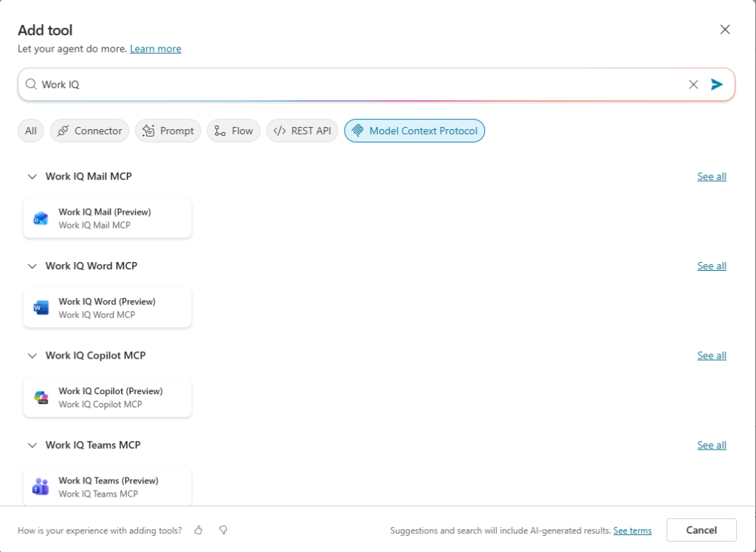Image resolution: width=756 pixels, height=552 pixels.
Task: Select the Work IQ Teams (Preview) card title
Action: click(x=109, y=480)
